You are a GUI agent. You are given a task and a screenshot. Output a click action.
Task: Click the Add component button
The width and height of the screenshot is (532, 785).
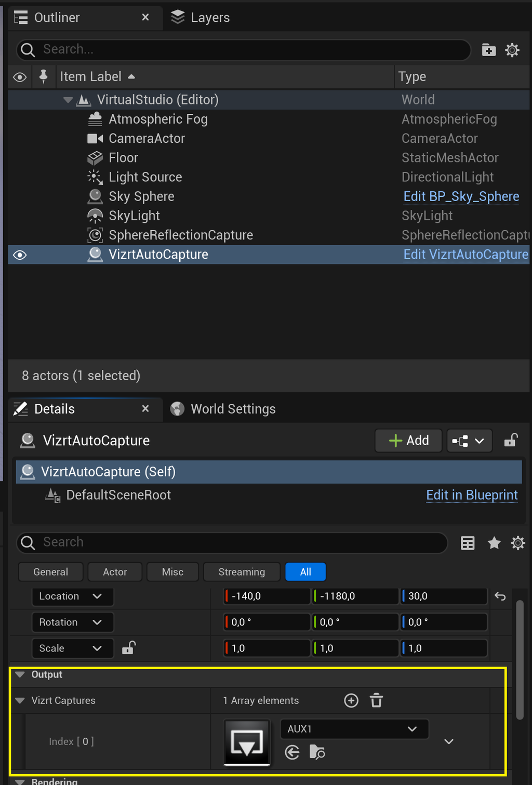tap(408, 441)
